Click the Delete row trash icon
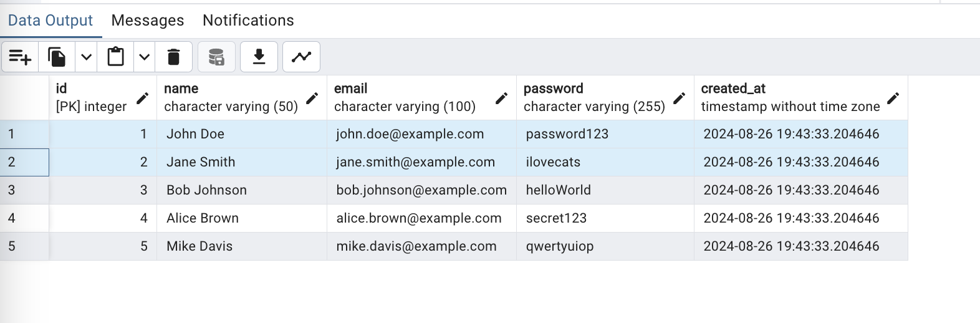 (x=173, y=57)
